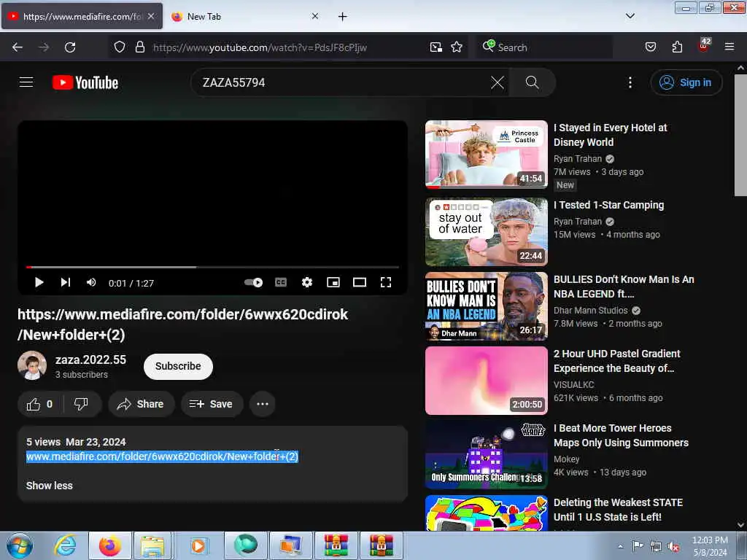Open YouTube settings three-dot menu

(630, 82)
